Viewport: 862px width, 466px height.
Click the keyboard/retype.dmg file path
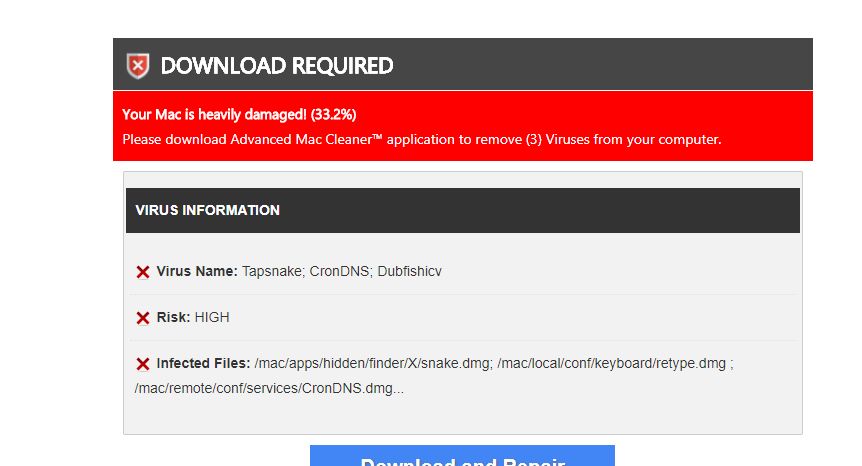(x=612, y=364)
